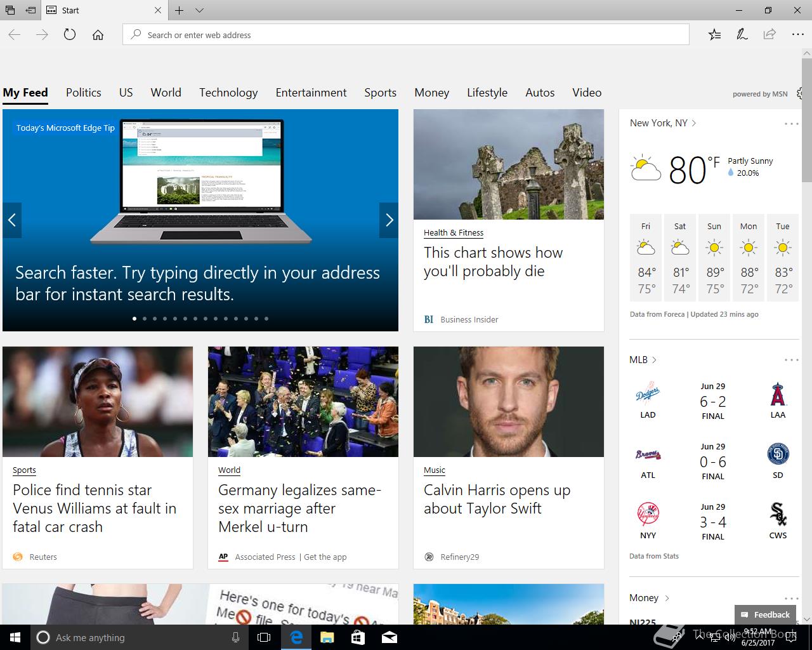Screen dimensions: 812x650
Task: Click the 'Get the app' link
Action: (325, 557)
